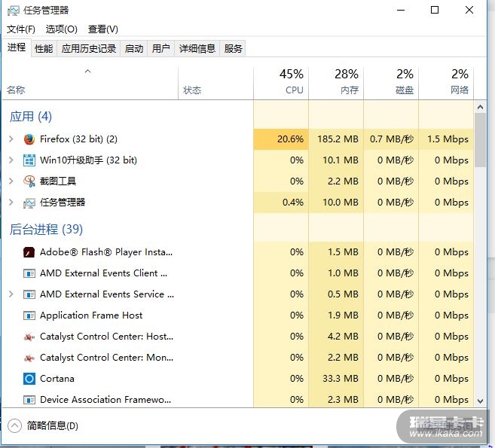This screenshot has height=448, width=495.
Task: Select the Application Frame Host row
Action: (x=91, y=315)
